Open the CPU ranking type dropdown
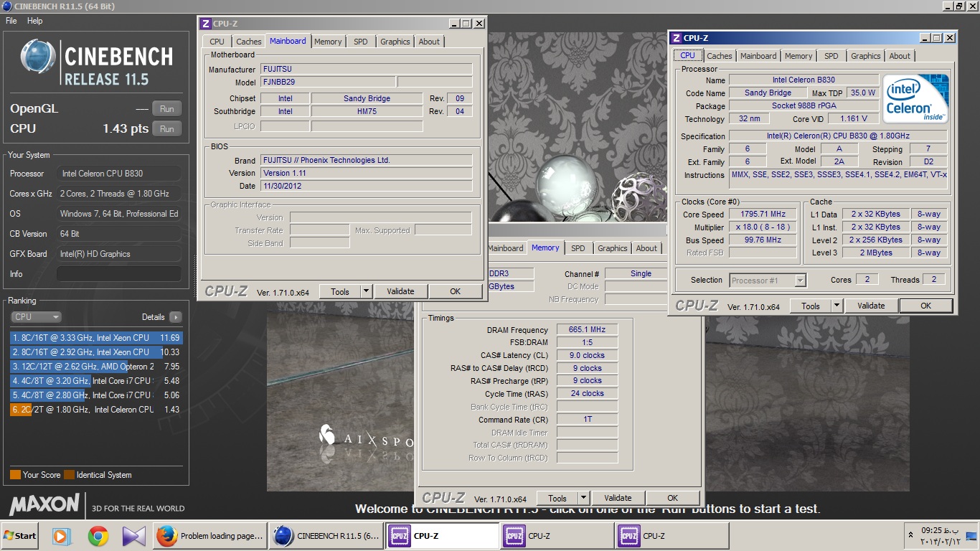 (x=36, y=317)
